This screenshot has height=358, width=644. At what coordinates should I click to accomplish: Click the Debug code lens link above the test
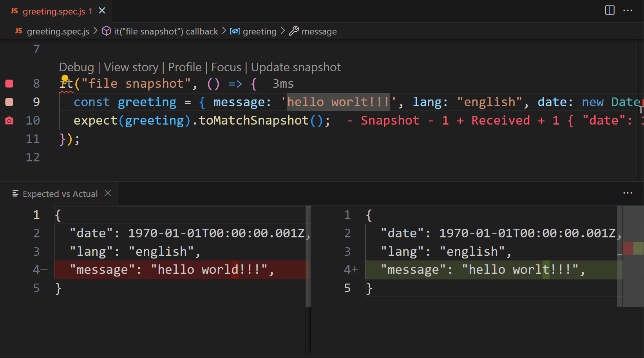76,67
